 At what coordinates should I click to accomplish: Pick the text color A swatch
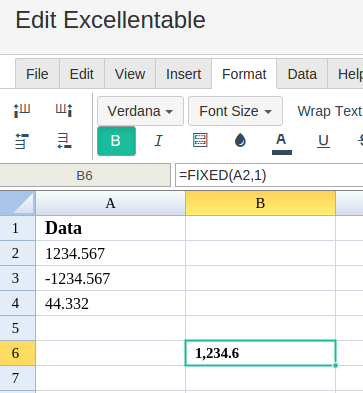point(282,143)
